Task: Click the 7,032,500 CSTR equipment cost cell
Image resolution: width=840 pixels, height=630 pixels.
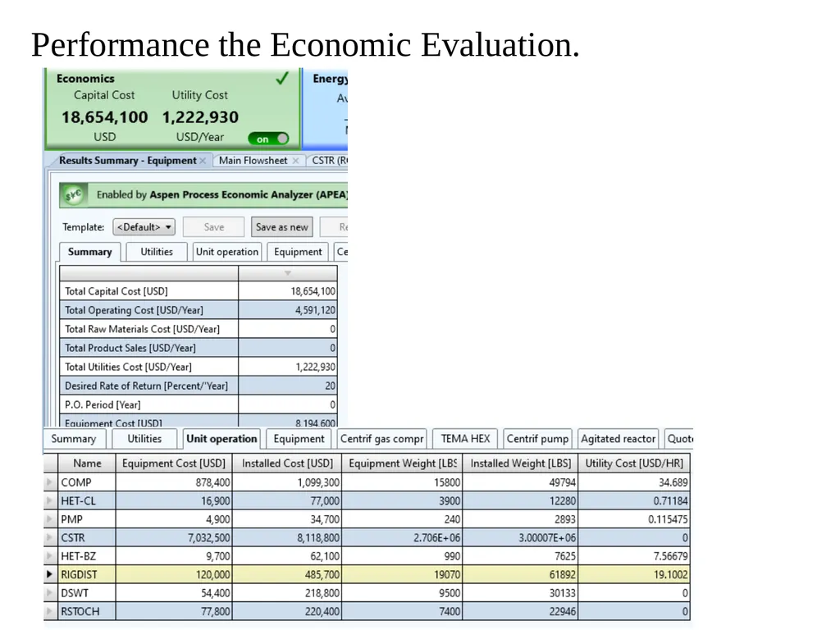Action: [174, 537]
